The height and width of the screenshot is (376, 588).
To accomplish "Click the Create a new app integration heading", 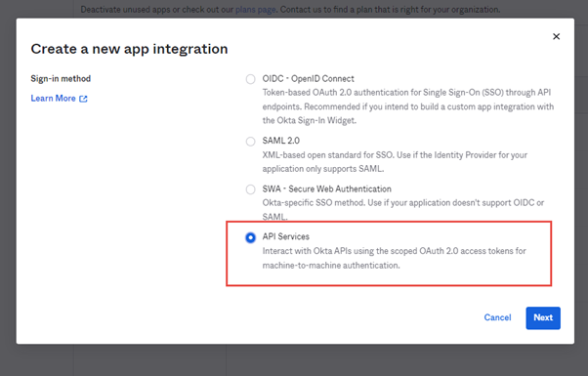I will pyautogui.click(x=129, y=49).
